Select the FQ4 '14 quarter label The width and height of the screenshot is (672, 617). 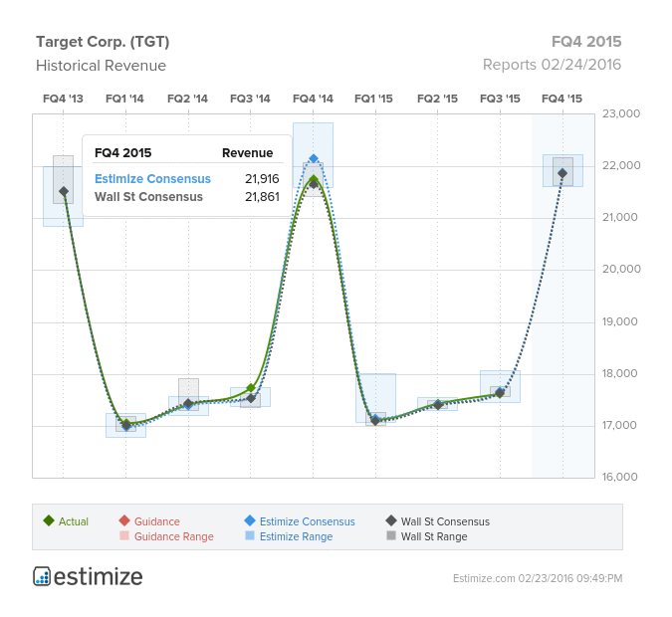(x=313, y=99)
